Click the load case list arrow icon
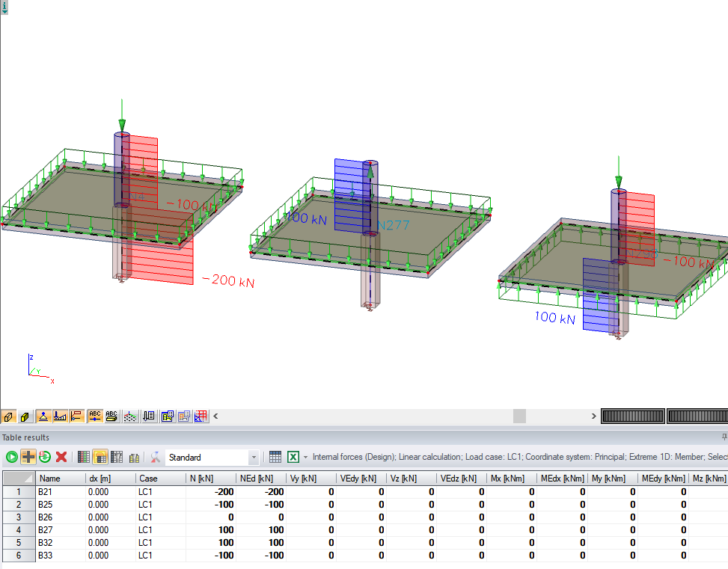 (149, 416)
